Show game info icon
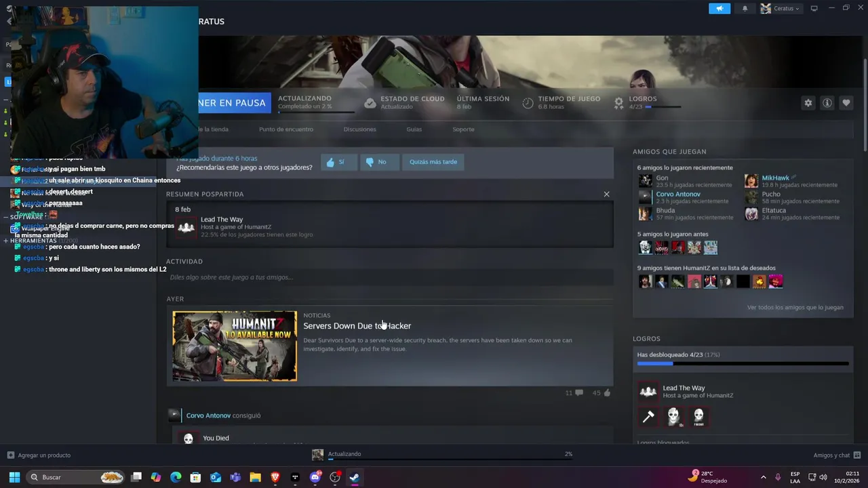This screenshot has width=868, height=488. coord(827,103)
